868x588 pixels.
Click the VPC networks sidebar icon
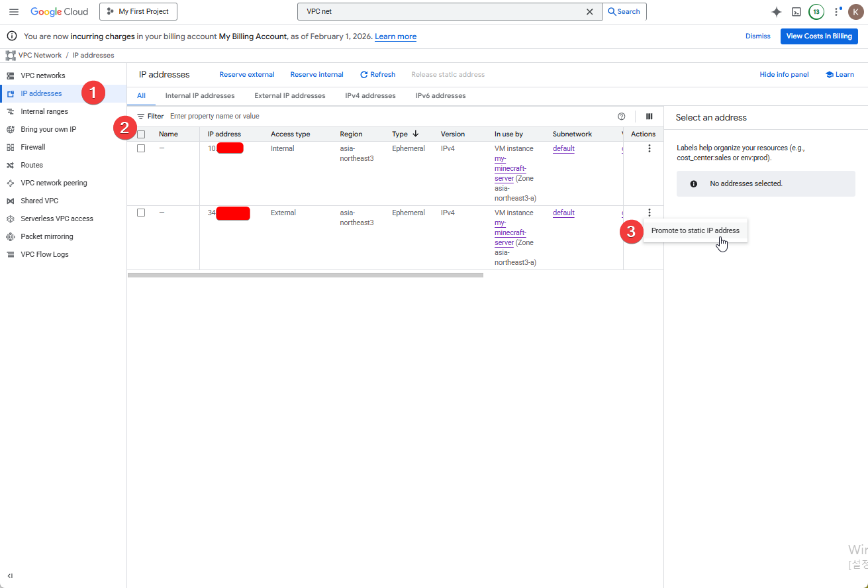[x=11, y=76]
